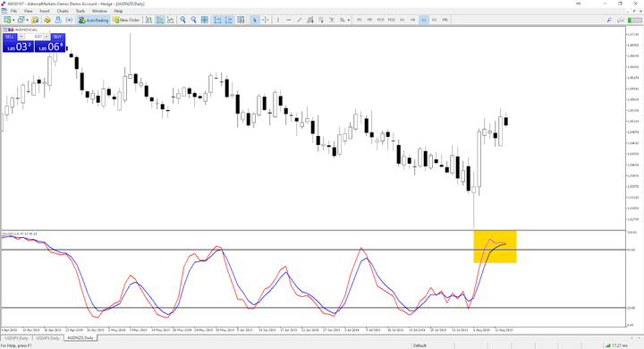This screenshot has height=349, width=644.
Task: Open the Help menu
Action: (118, 11)
